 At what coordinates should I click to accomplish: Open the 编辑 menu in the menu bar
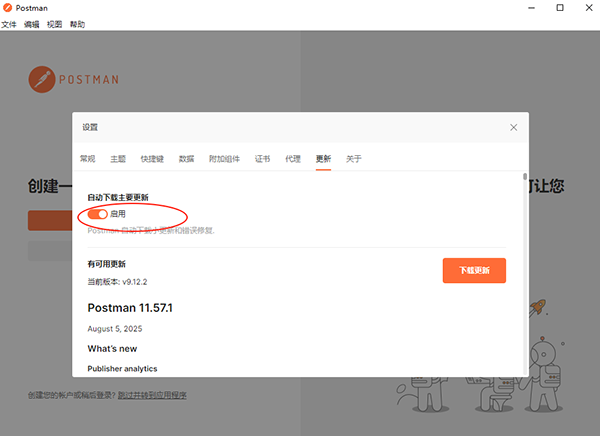(32, 24)
